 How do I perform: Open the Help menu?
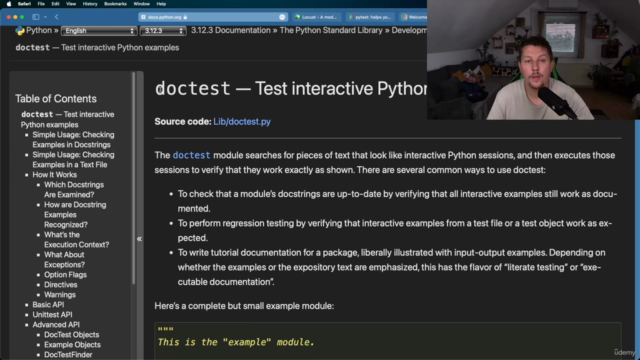(x=161, y=4)
